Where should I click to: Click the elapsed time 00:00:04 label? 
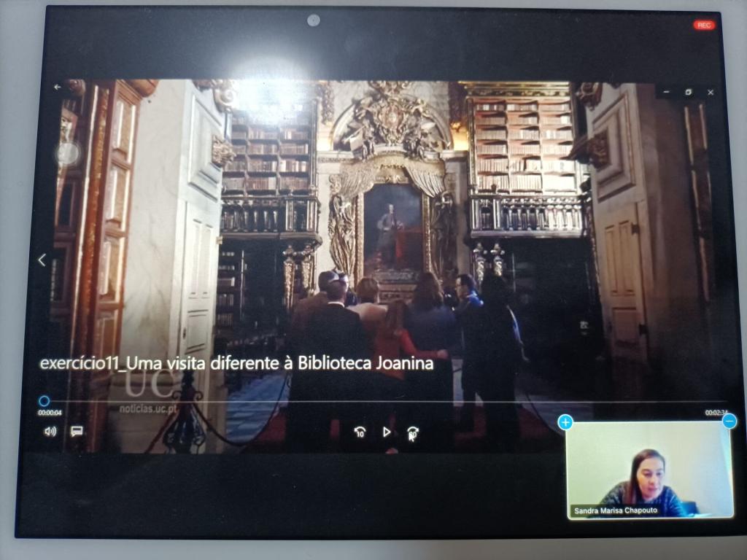coord(50,413)
